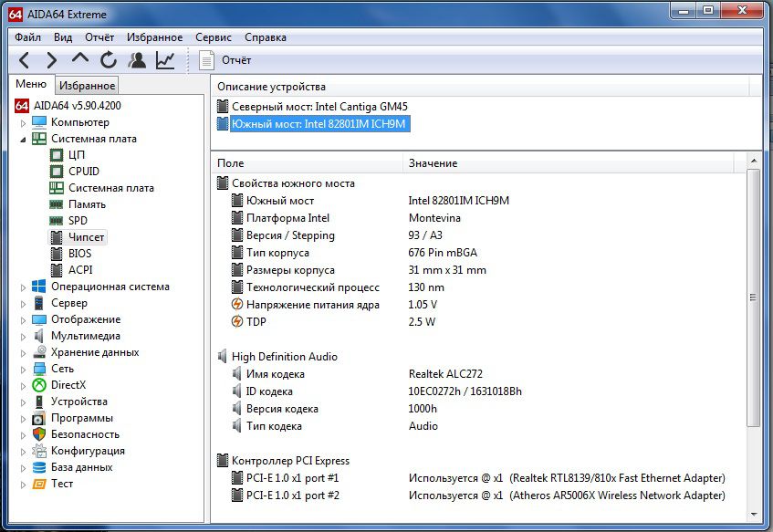The height and width of the screenshot is (532, 773).
Task: Open the user icon in the toolbar
Action: pos(137,60)
